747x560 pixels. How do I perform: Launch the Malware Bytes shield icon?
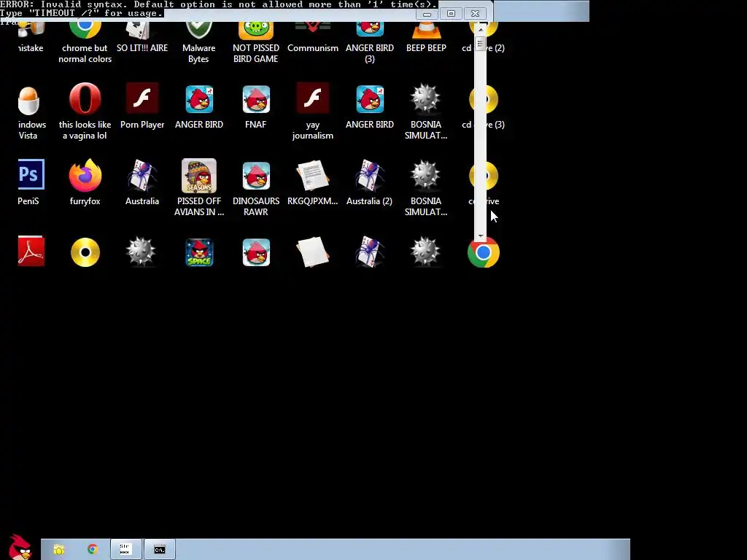[198, 43]
